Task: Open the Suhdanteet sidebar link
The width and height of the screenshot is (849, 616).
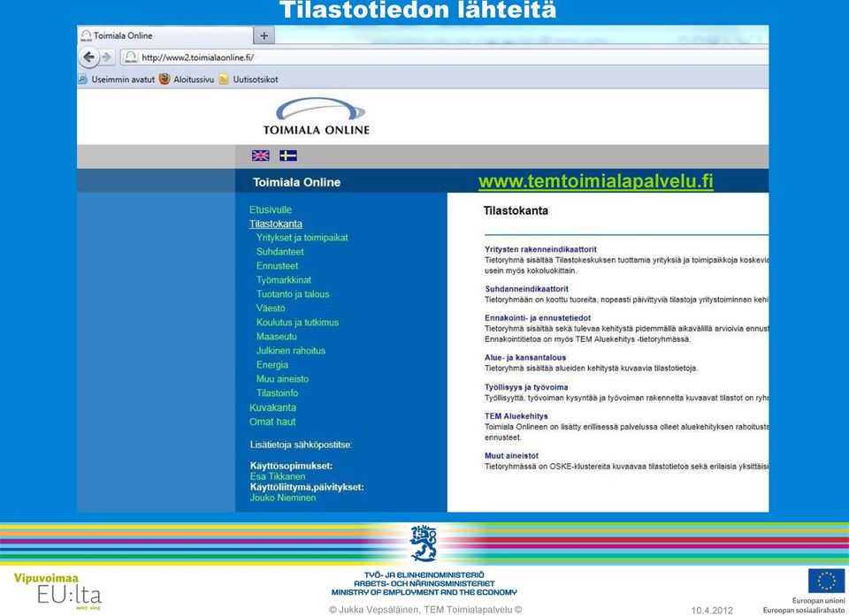Action: point(280,252)
